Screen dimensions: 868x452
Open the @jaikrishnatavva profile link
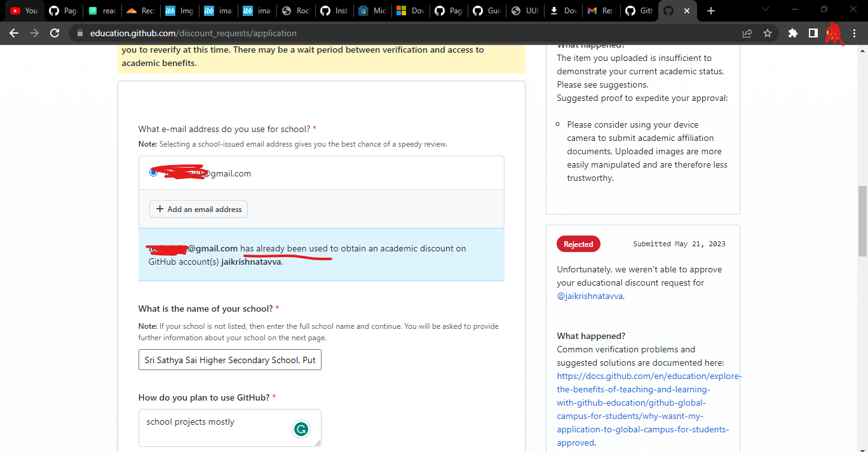tap(589, 296)
